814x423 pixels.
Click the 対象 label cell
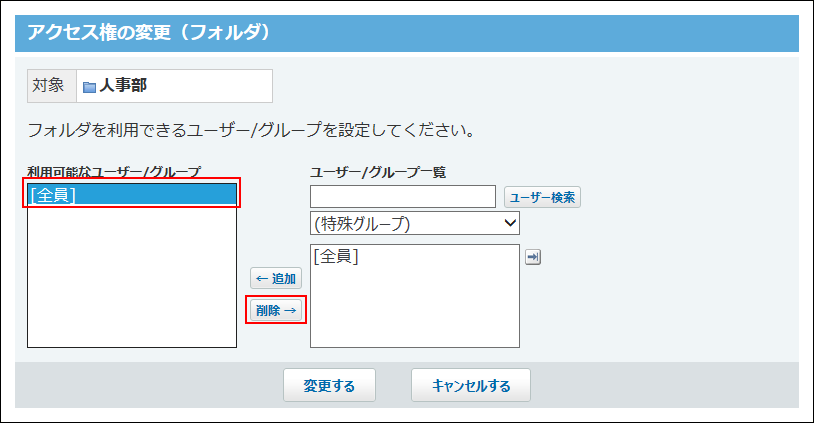pos(51,86)
